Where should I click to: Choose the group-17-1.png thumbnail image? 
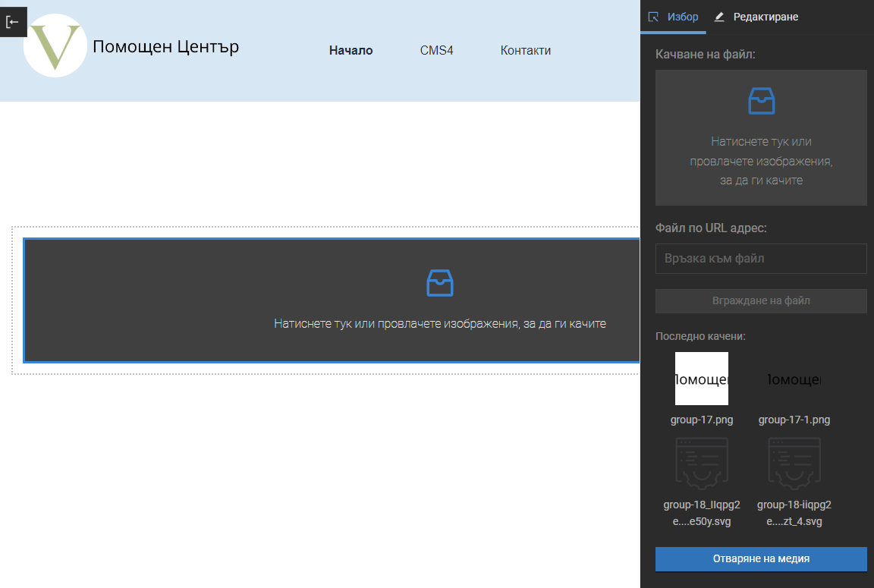point(794,379)
